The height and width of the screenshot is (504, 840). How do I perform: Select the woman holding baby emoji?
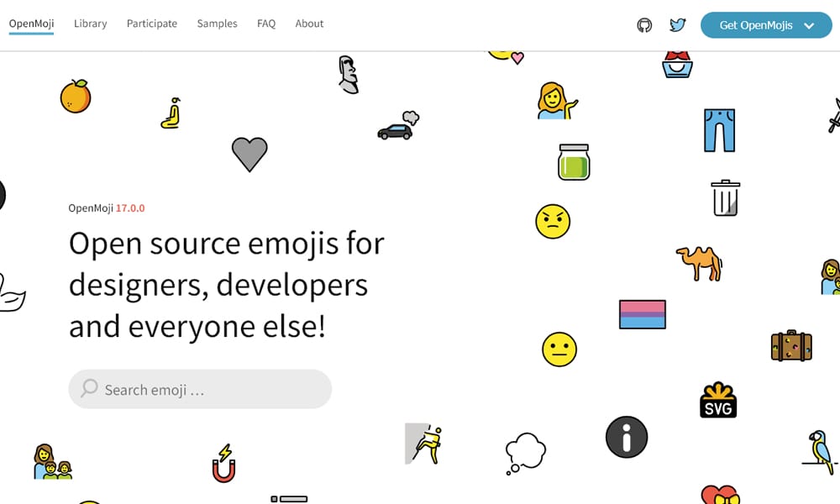click(831, 277)
